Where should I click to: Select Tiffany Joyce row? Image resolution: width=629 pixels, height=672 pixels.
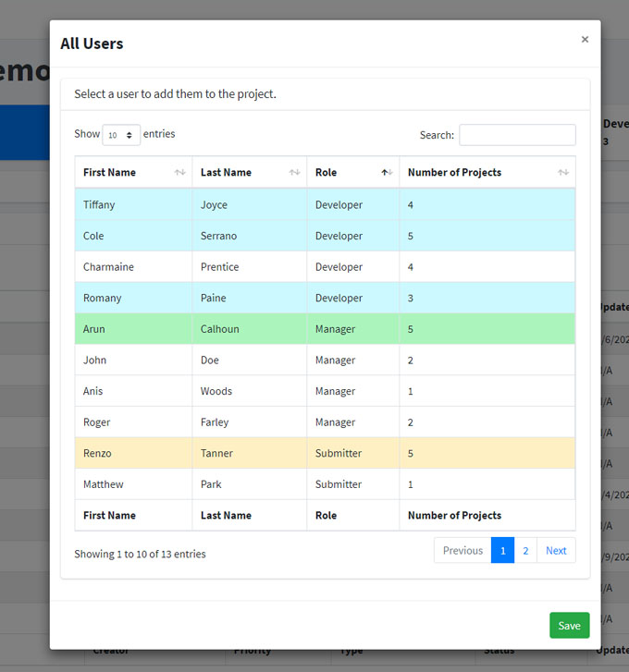325,204
